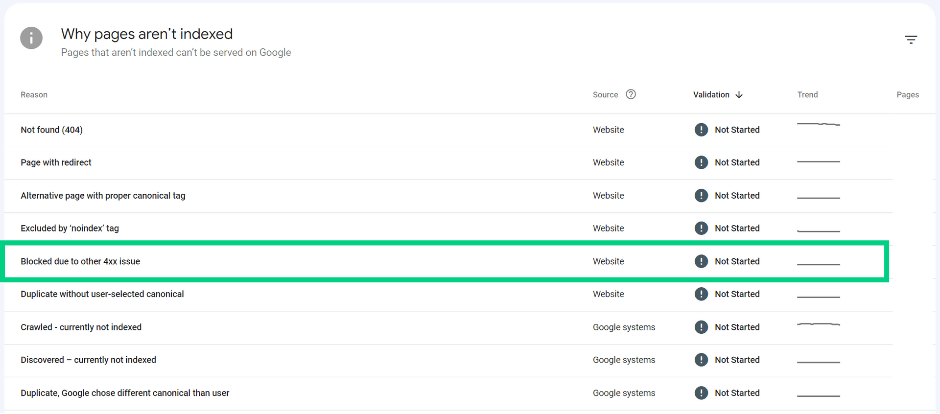Click the Source column help icon
This screenshot has width=940, height=414.
[631, 94]
